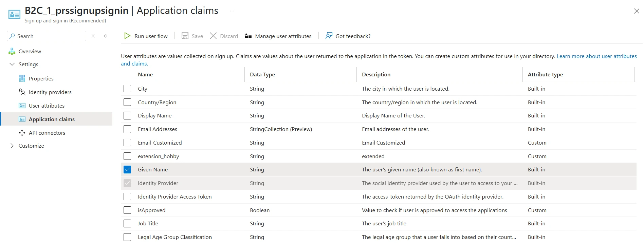This screenshot has height=243, width=644.
Task: Open Learn more about user attributes link
Action: click(x=597, y=56)
